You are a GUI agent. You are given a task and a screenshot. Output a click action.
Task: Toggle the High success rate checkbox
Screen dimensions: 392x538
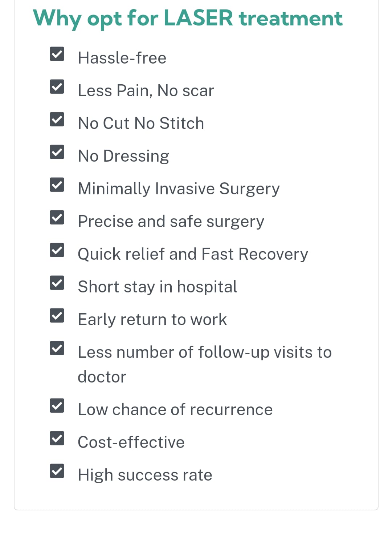point(57,471)
